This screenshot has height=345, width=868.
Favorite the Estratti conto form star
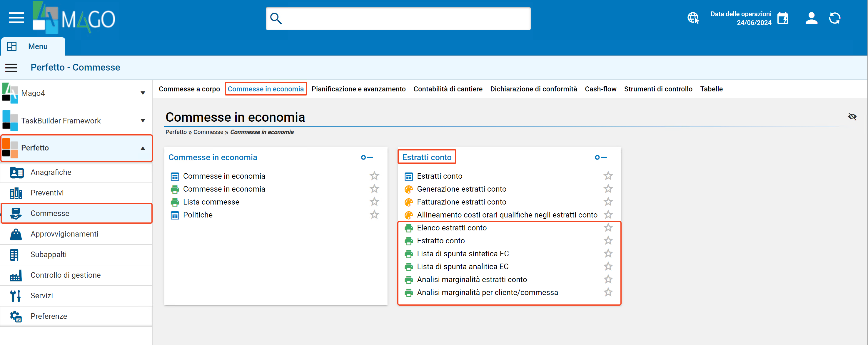point(608,176)
